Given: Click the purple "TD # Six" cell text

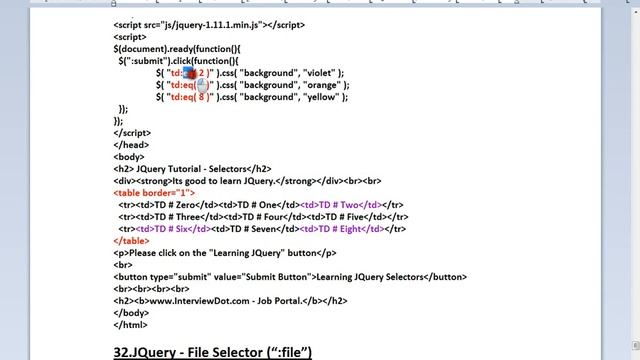Looking at the screenshot, I should (x=170, y=229).
